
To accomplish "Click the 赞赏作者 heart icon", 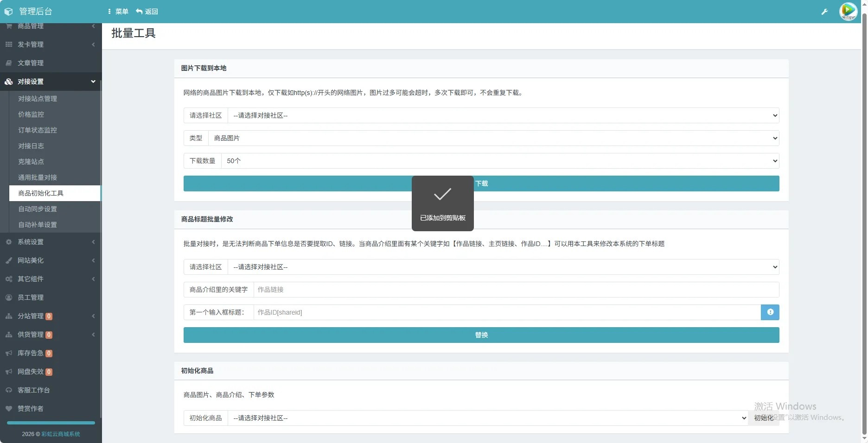I will click(8, 409).
